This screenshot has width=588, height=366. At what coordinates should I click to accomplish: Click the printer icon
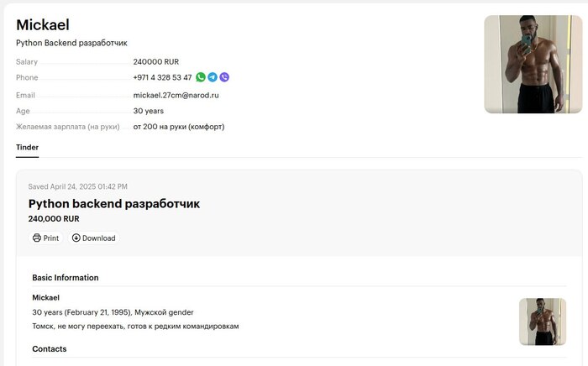37,238
